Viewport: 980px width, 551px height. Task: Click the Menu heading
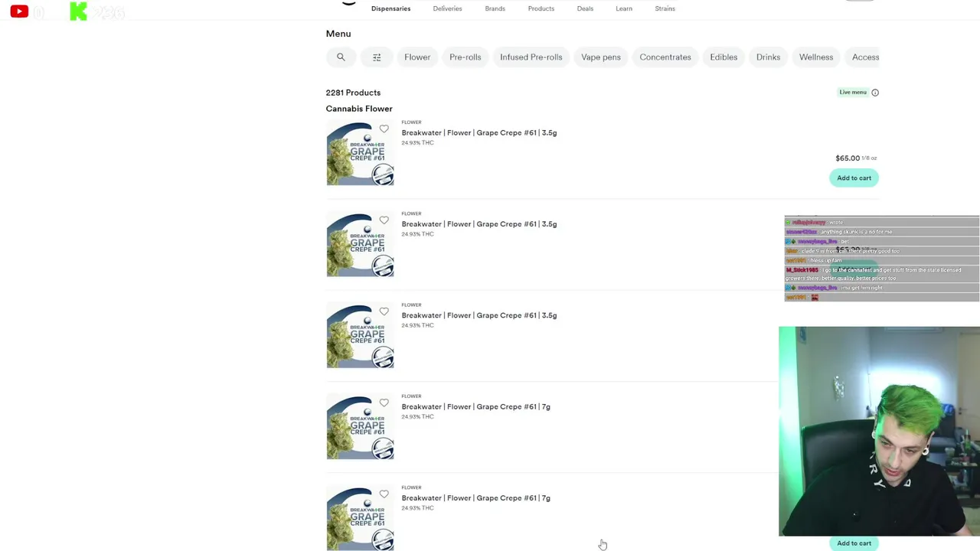338,34
